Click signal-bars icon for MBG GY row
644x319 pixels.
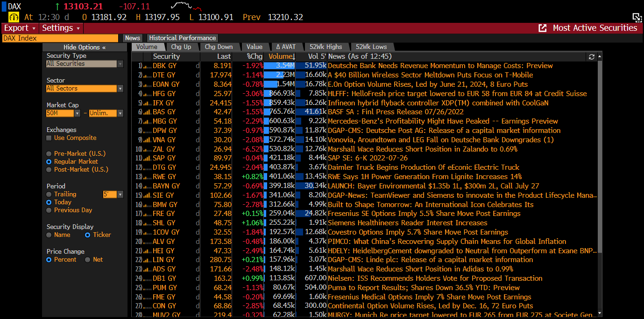click(x=147, y=121)
